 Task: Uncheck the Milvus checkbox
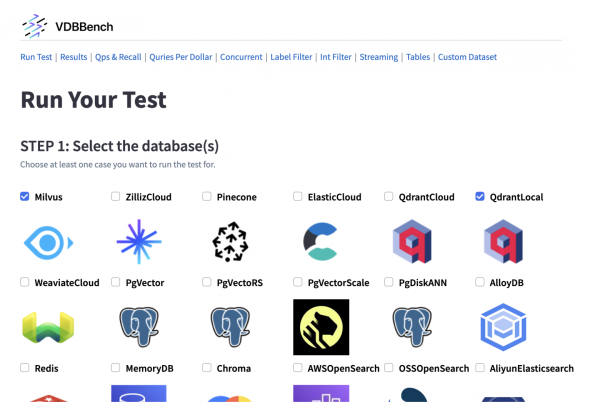[x=25, y=197]
